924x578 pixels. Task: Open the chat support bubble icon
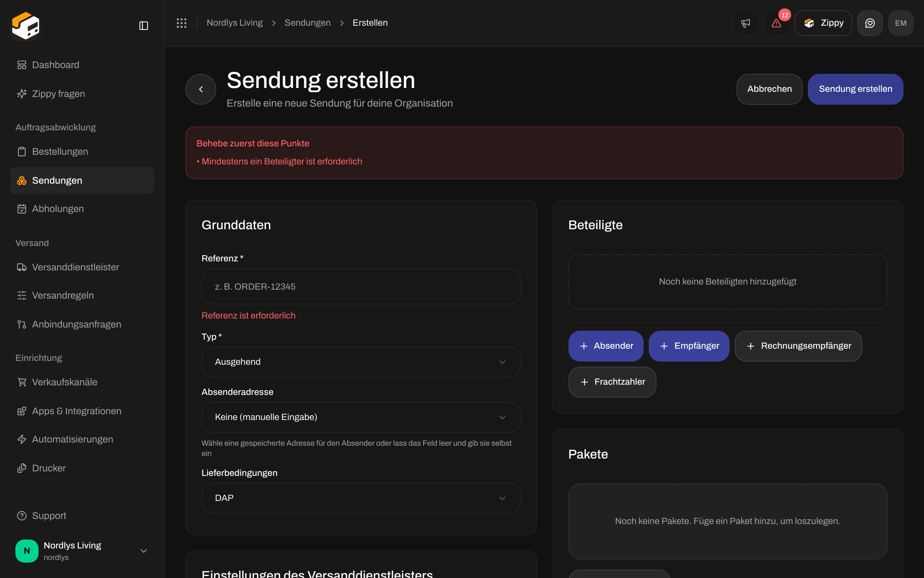[x=870, y=23]
